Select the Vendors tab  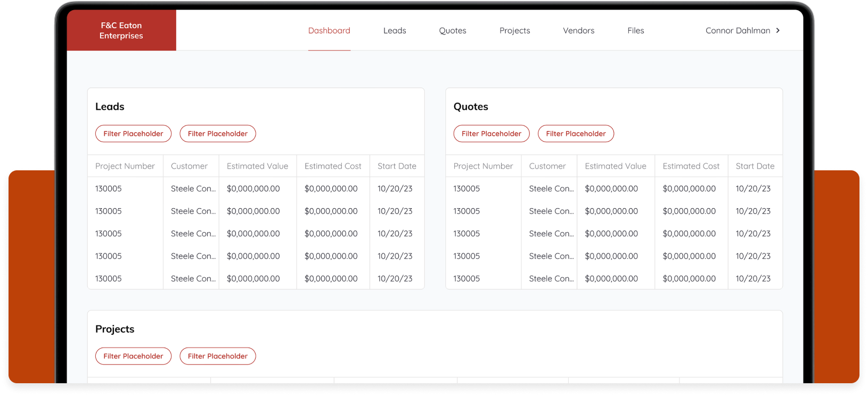point(578,30)
